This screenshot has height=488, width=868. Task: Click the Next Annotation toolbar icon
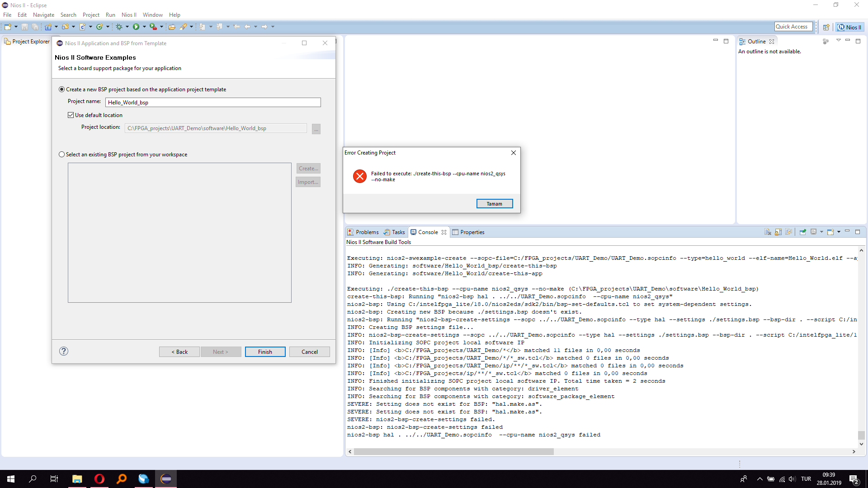click(x=202, y=27)
